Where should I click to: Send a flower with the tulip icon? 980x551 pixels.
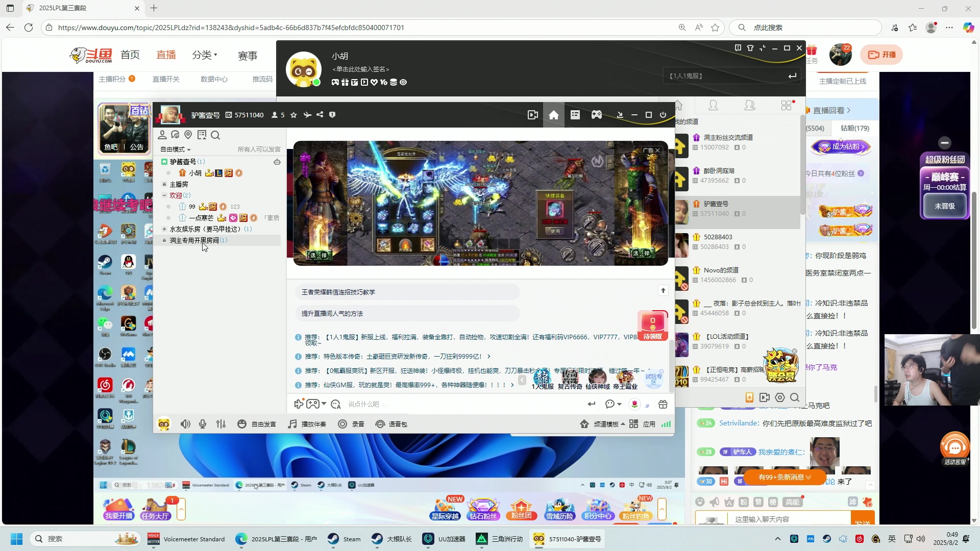coord(634,404)
